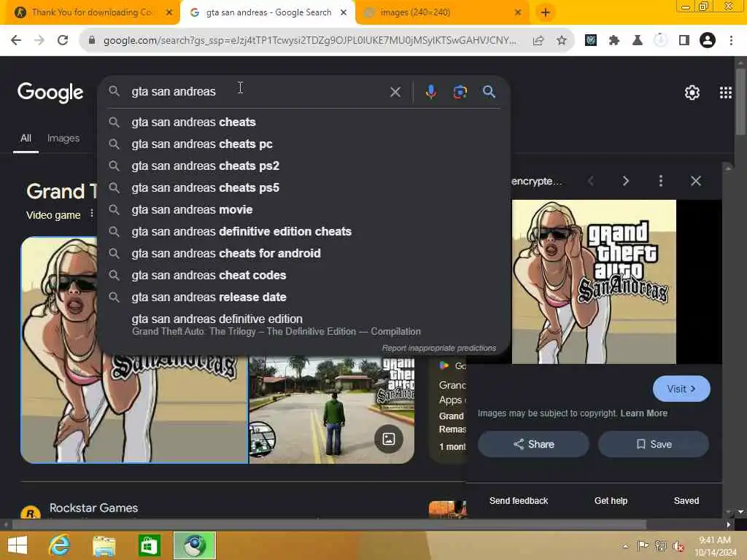Image resolution: width=747 pixels, height=560 pixels.
Task: Go back using the browser back arrow
Action: point(16,41)
